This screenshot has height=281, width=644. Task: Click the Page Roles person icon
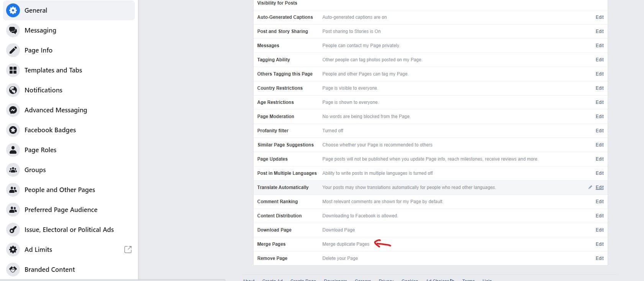[x=13, y=150]
